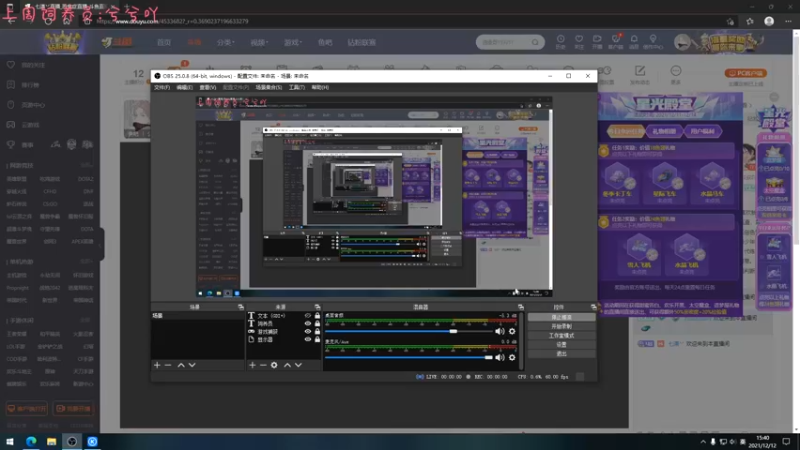Float the Controls dock via its header icon

click(593, 307)
